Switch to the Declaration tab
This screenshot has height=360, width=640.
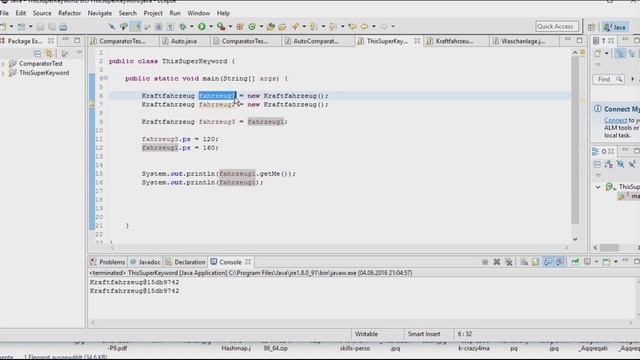pos(186,262)
